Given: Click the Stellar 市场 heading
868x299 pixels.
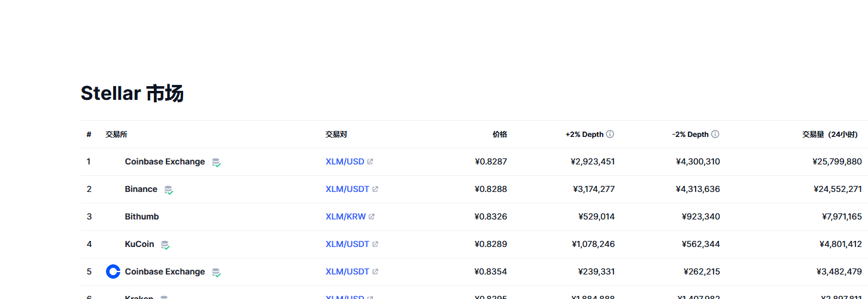Looking at the screenshot, I should click(x=132, y=94).
